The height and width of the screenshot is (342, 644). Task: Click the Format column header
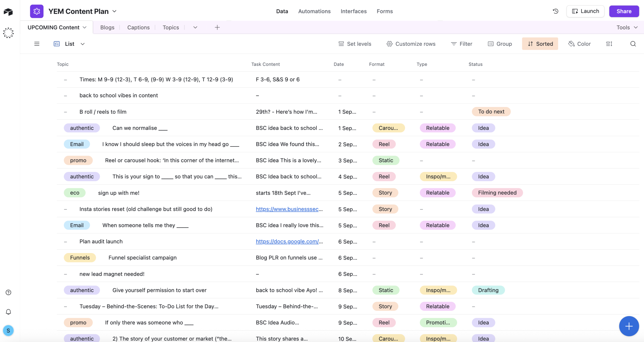click(x=377, y=64)
